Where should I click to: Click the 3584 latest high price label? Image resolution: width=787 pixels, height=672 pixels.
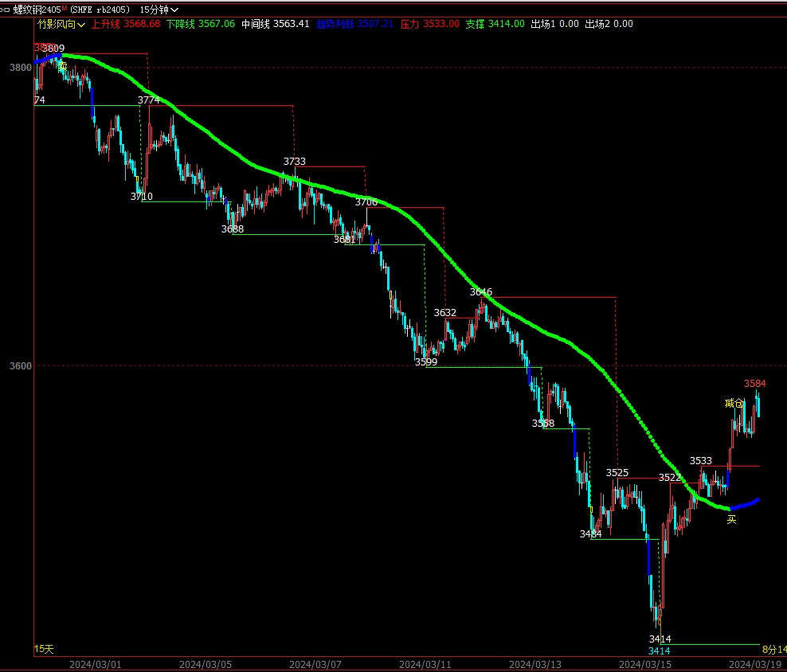[x=755, y=384]
